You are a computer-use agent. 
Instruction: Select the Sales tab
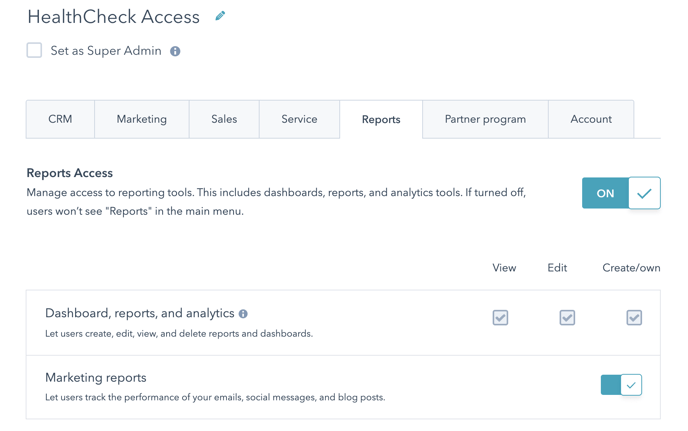(224, 119)
